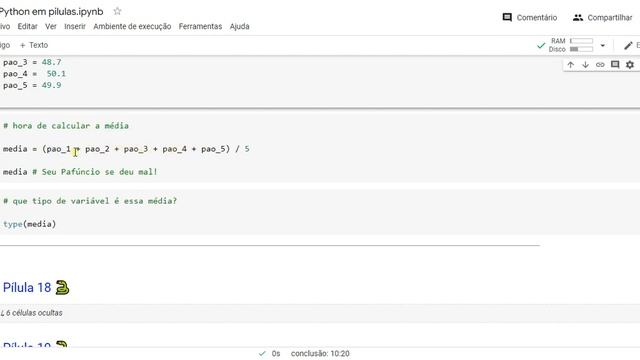This screenshot has height=360, width=640.
Task: Open cell settings gear icon
Action: [630, 64]
